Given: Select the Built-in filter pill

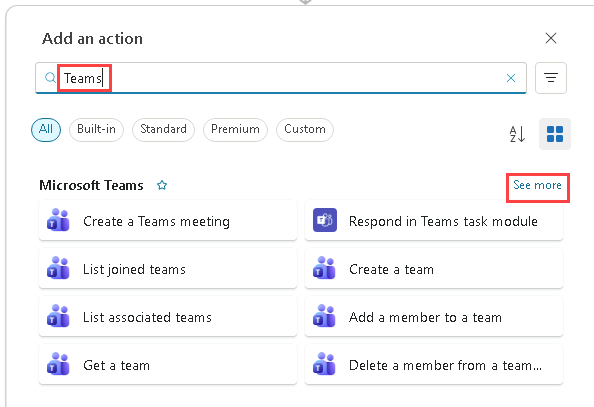Looking at the screenshot, I should pos(96,130).
